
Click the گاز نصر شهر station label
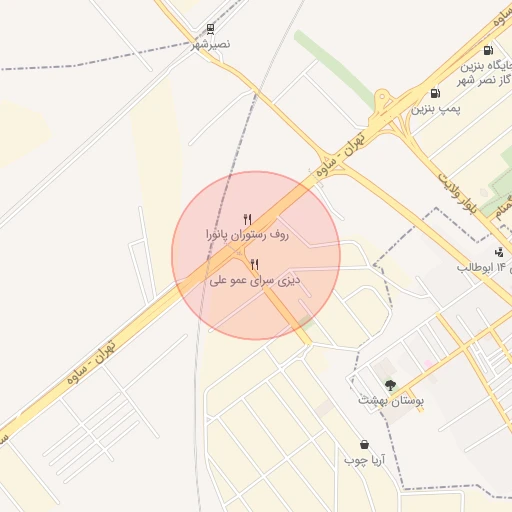(484, 80)
